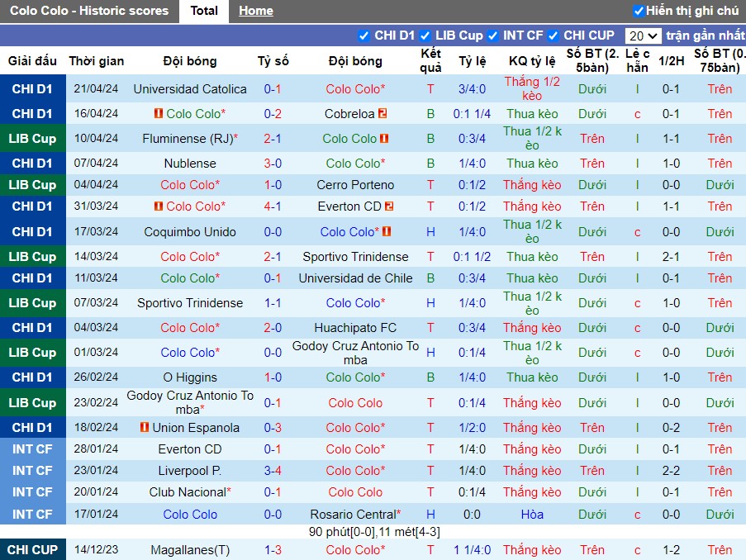Toggle the Hiển thị ghi chú checkbox
The image size is (746, 560).
tap(639, 11)
